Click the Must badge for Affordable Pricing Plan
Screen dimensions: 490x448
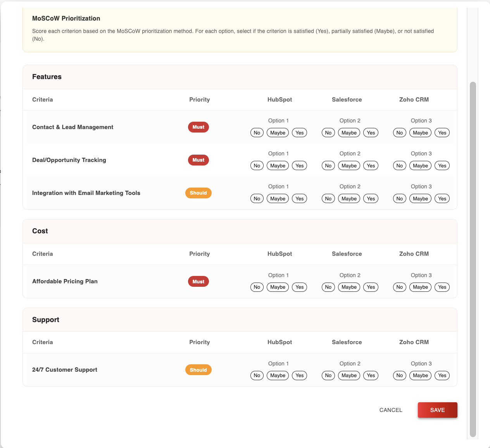pos(198,281)
